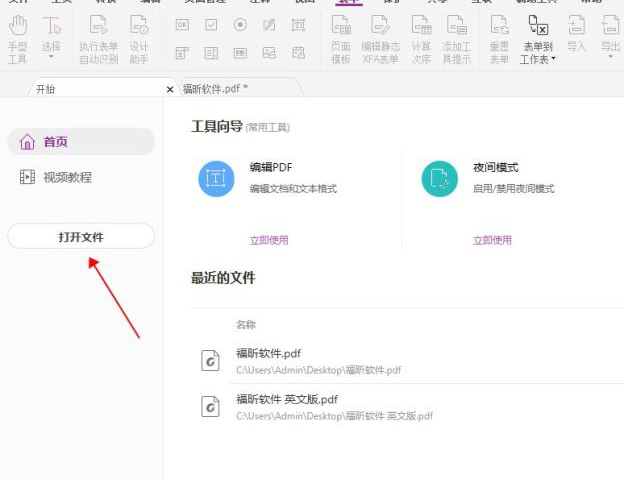Click 添加工具提示 add tooltip
The image size is (624, 479).
click(x=456, y=39)
